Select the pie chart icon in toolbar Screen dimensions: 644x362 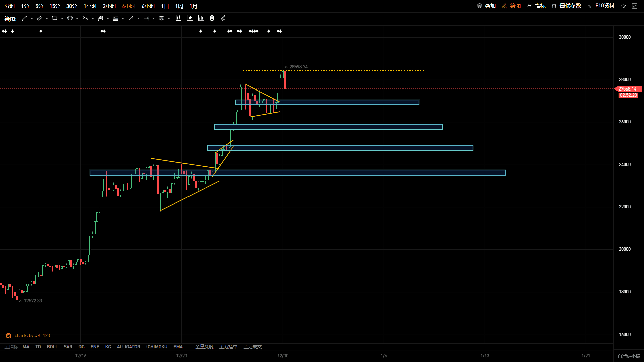pos(190,18)
